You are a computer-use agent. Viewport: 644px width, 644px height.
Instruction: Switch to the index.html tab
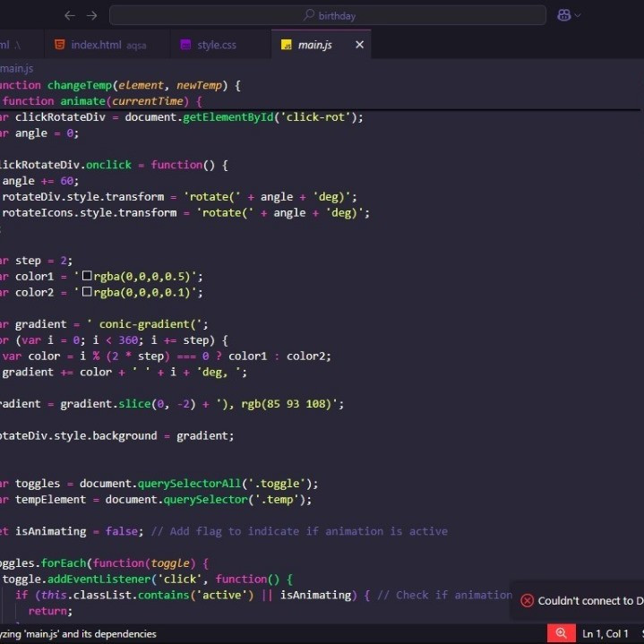tap(96, 45)
